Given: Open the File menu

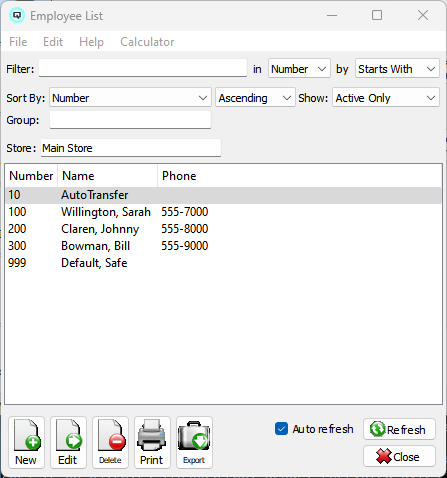Looking at the screenshot, I should click(x=18, y=42).
